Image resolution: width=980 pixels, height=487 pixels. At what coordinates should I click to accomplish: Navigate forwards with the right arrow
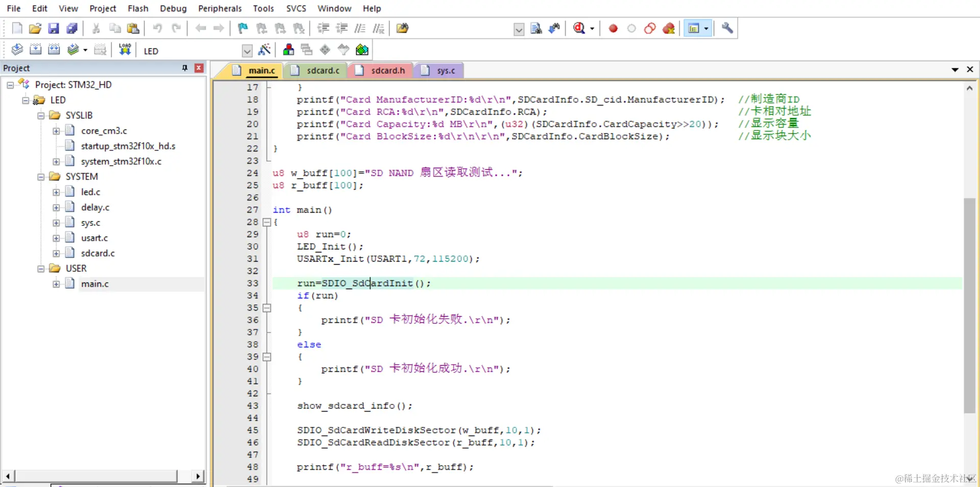tap(218, 29)
